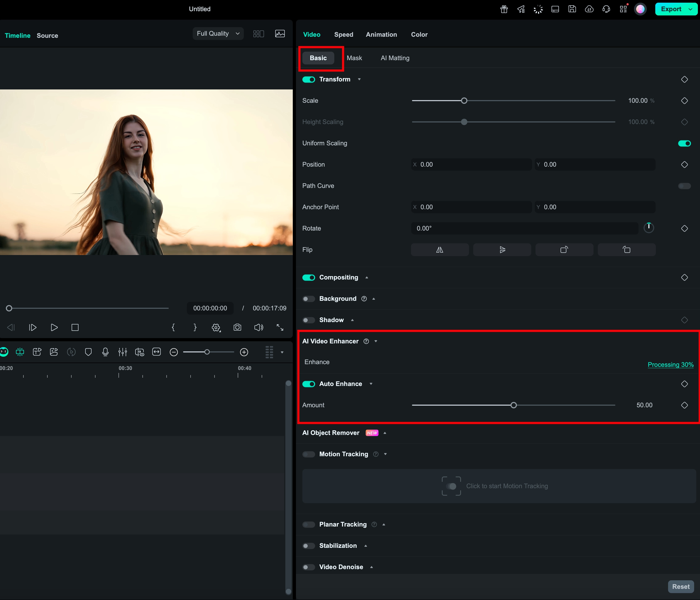Expand the Export button dropdown
700x600 pixels.
coord(690,9)
